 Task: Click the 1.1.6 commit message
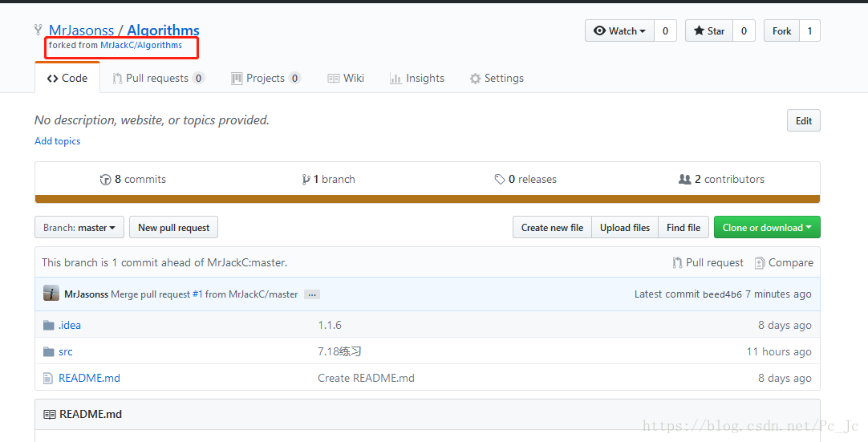[330, 325]
